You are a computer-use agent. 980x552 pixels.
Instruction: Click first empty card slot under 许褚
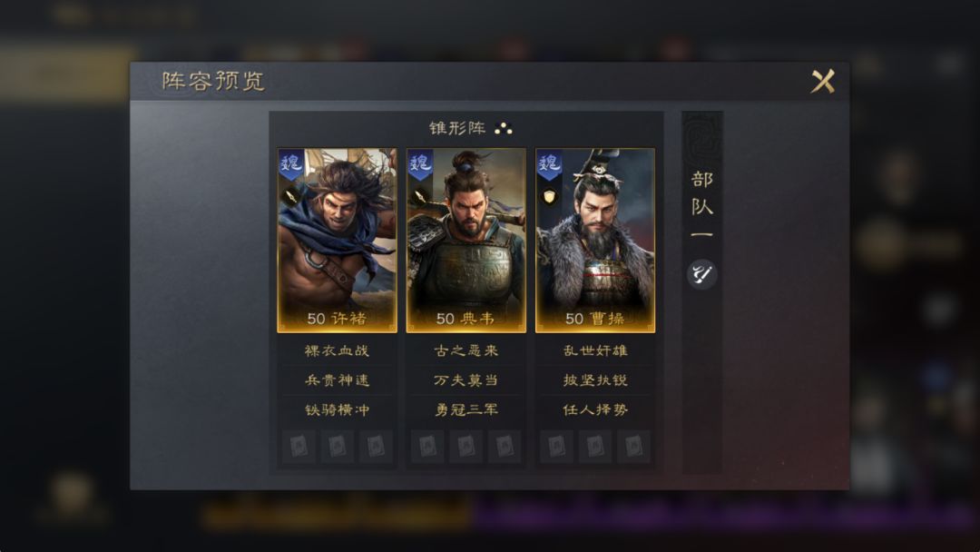tap(299, 447)
